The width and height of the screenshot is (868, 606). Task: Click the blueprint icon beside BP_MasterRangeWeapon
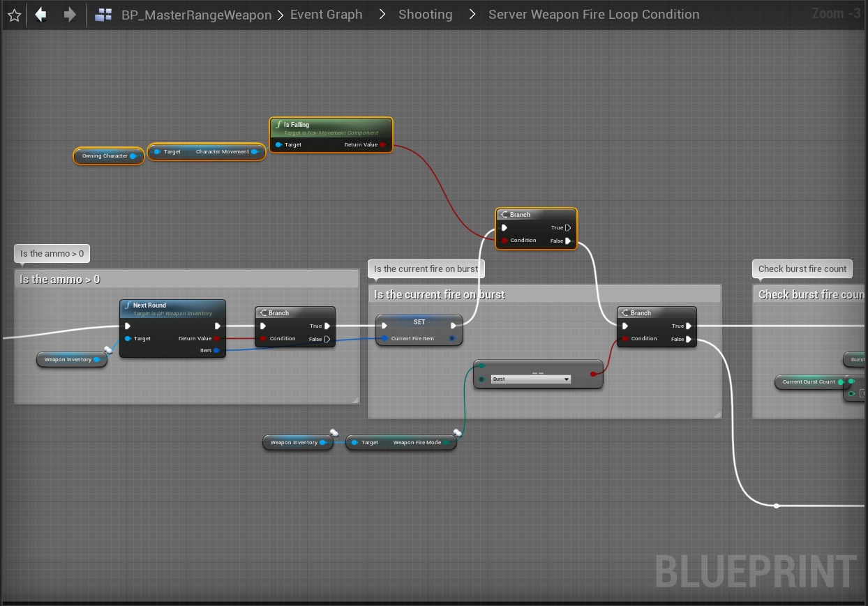(103, 15)
